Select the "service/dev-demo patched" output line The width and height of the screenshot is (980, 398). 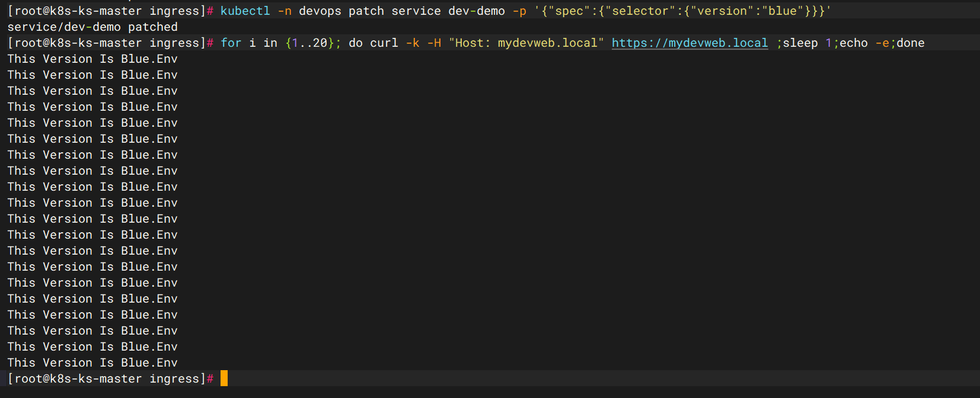[92, 27]
